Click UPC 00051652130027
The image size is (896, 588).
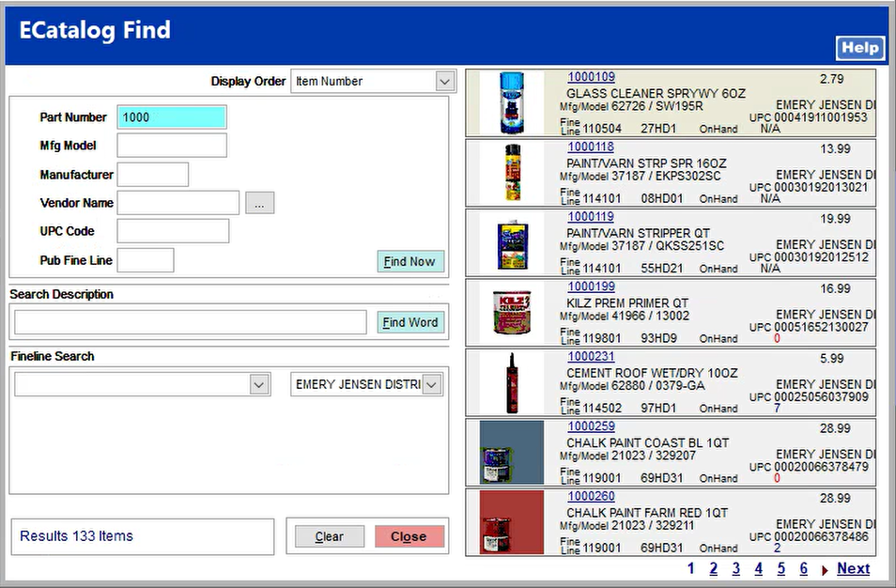pyautogui.click(x=809, y=328)
